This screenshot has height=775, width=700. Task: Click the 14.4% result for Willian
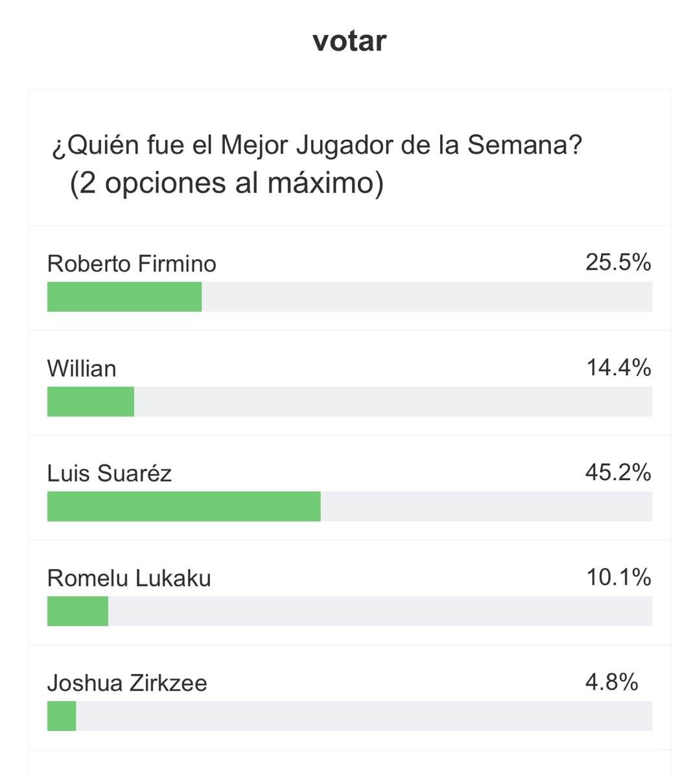[618, 368]
